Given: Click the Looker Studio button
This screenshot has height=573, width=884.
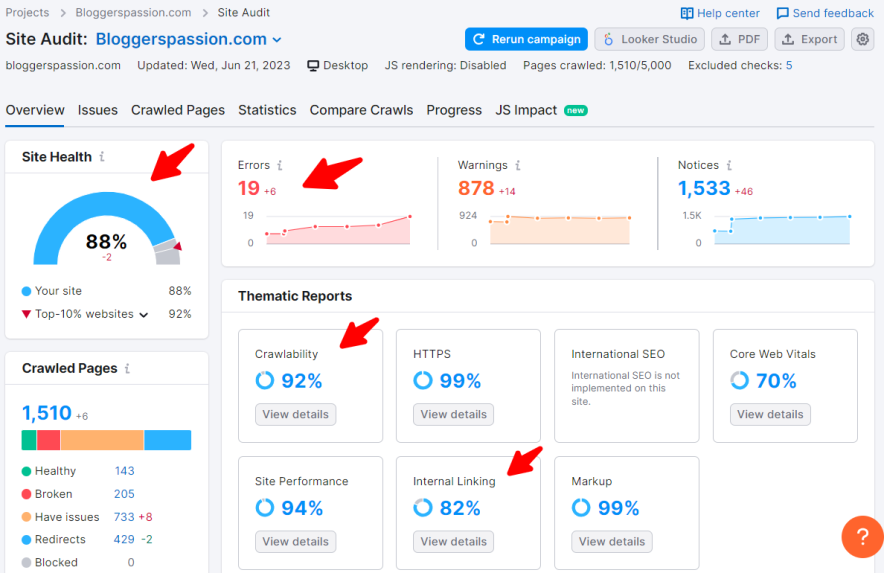Looking at the screenshot, I should pos(649,39).
